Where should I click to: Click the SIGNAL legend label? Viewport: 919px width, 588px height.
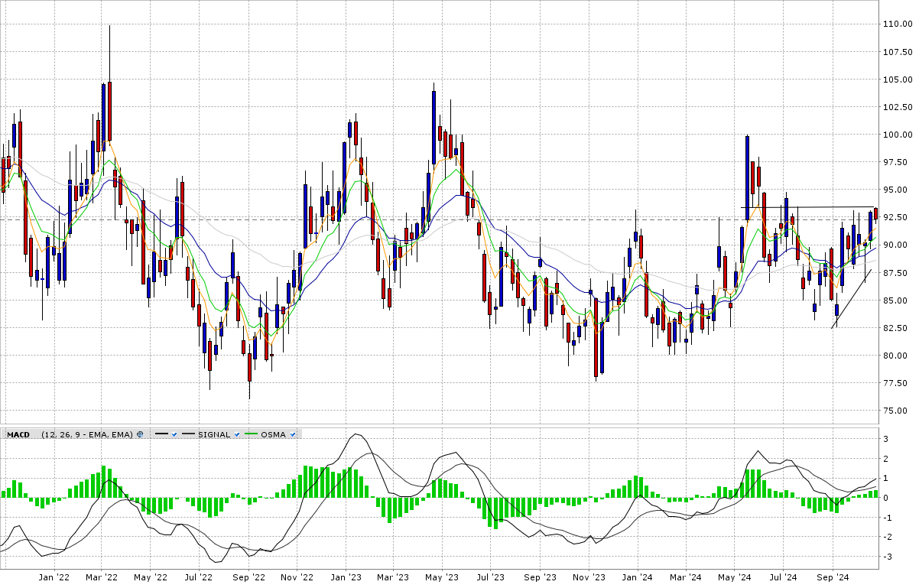pyautogui.click(x=214, y=434)
